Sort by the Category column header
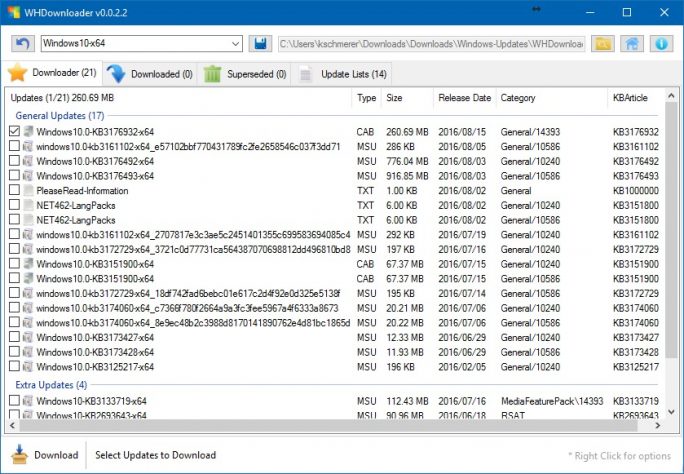 tap(551, 98)
